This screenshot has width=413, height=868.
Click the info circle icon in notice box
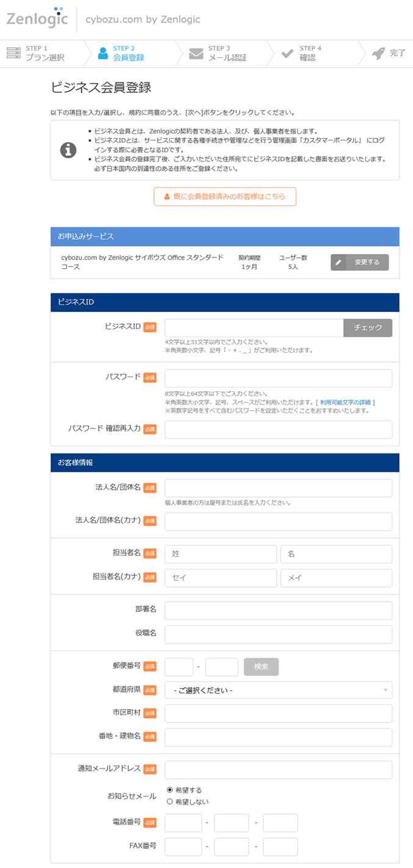pyautogui.click(x=68, y=150)
